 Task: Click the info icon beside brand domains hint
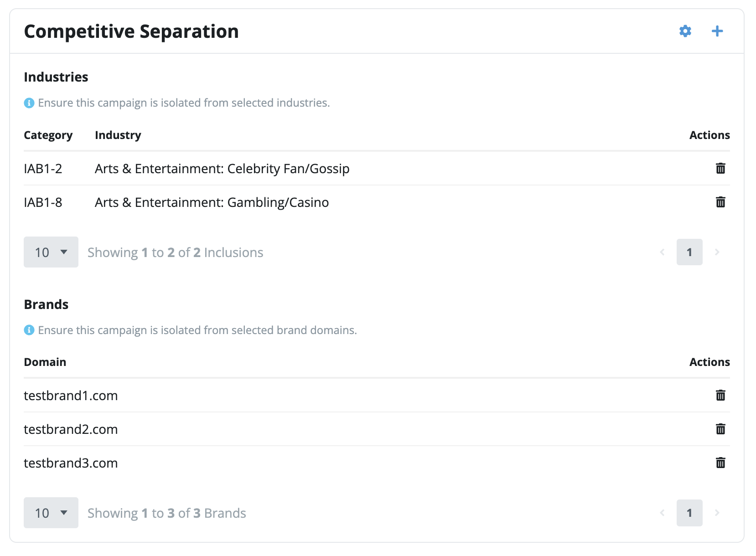tap(29, 330)
